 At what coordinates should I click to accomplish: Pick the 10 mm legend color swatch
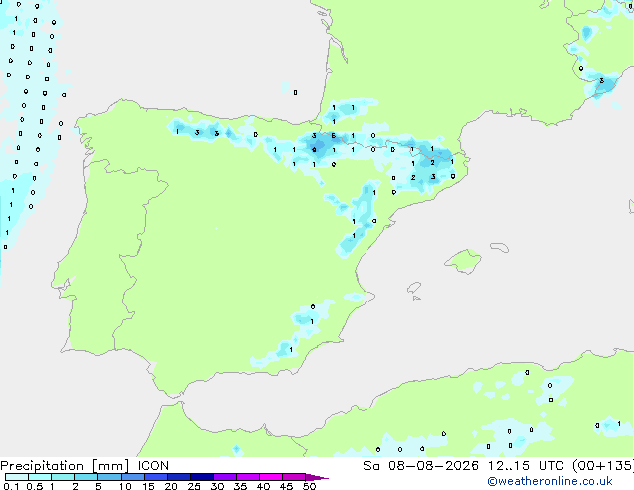click(133, 477)
